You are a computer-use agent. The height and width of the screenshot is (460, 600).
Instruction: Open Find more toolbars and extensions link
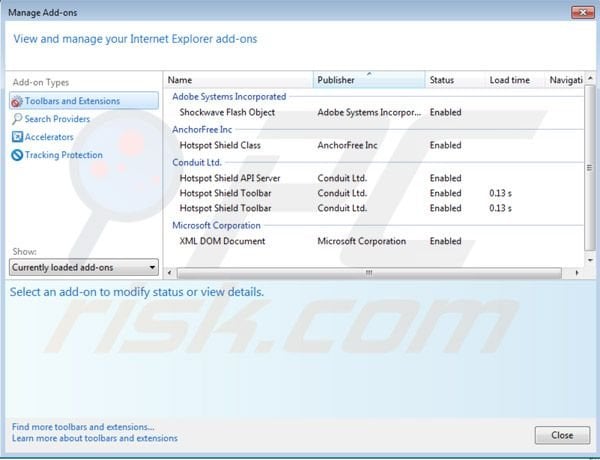click(83, 427)
